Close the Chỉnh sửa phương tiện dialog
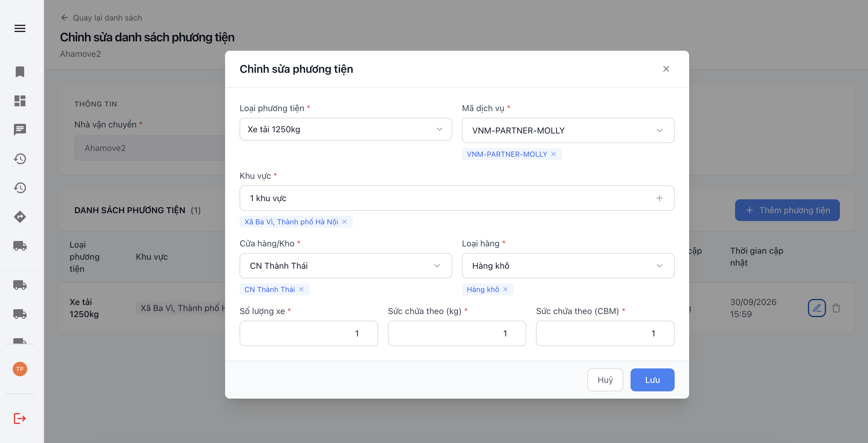Image resolution: width=868 pixels, height=443 pixels. tap(666, 69)
